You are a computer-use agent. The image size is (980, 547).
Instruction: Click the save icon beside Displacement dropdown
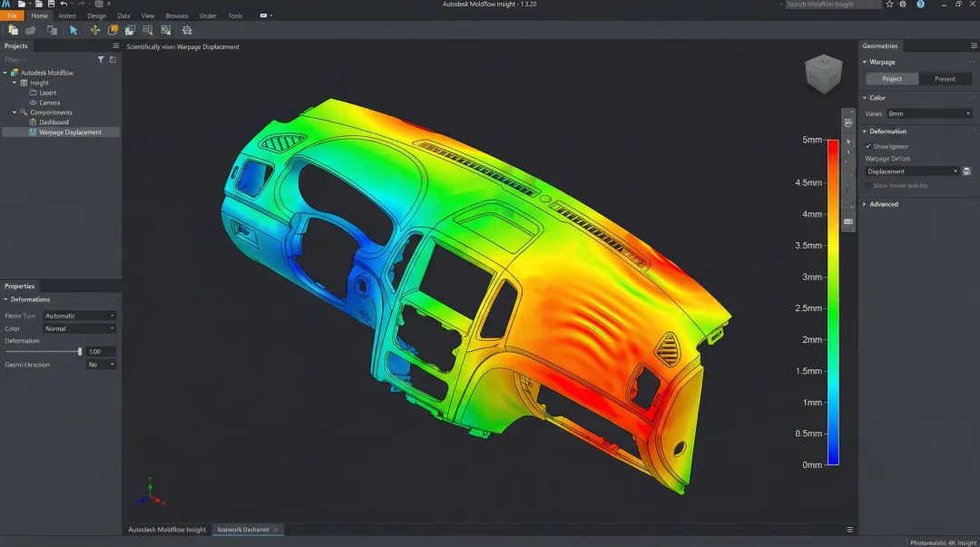(x=967, y=171)
